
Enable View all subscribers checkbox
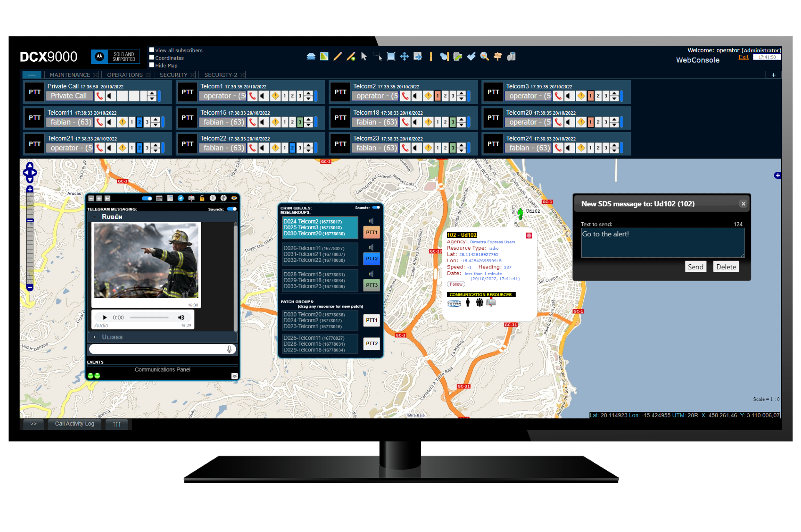[152, 50]
